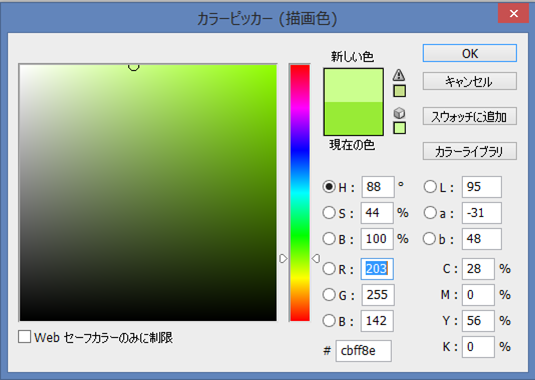Screen dimensions: 535x380
Task: Select the B blue radio button above hex
Action: click(x=329, y=321)
